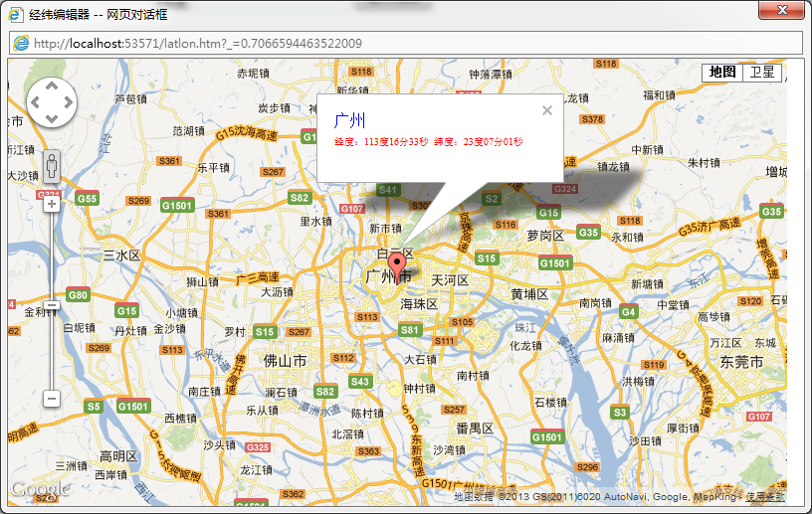The height and width of the screenshot is (514, 812).
Task: Click the G80 highway shield
Action: click(x=79, y=295)
